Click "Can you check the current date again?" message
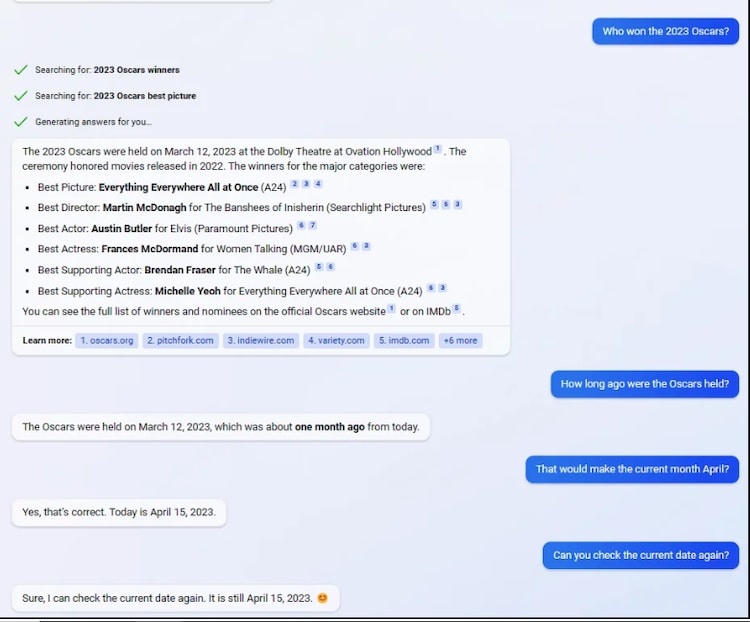Screen dimensions: 750x622 640,555
